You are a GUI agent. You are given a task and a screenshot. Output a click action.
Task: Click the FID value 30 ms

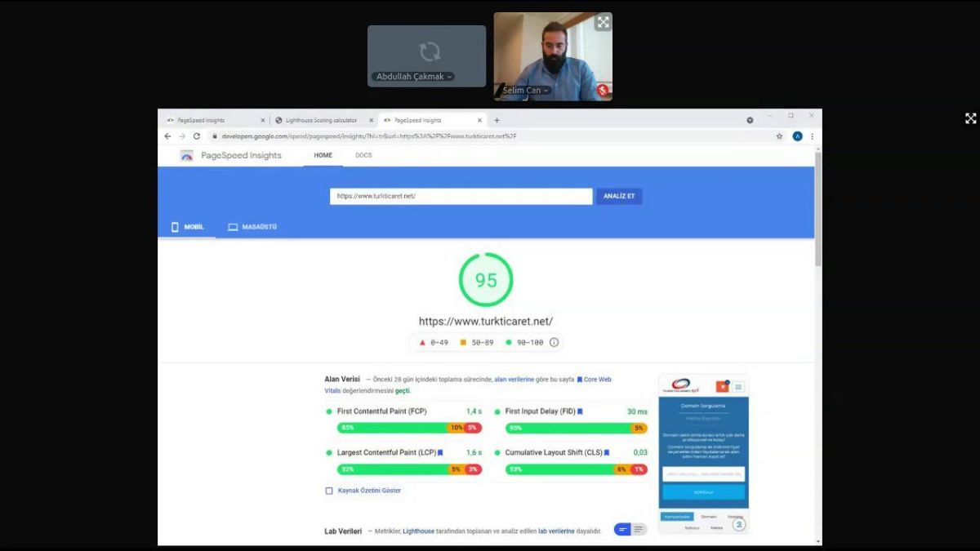[x=637, y=411]
